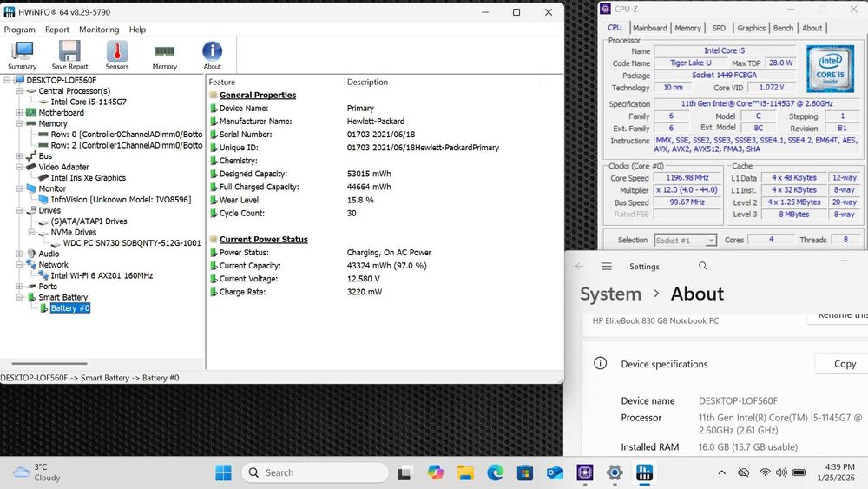Collapse the Memory tree node
This screenshot has width=868, height=489.
click(19, 123)
